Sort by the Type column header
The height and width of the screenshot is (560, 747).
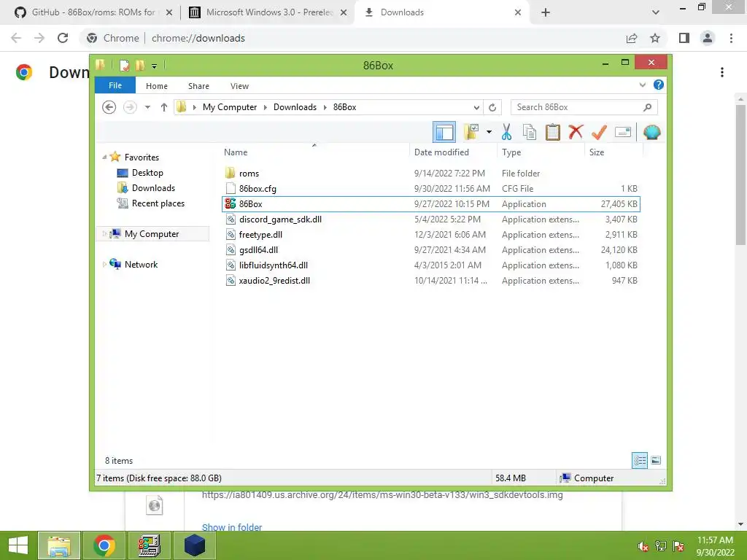click(511, 152)
